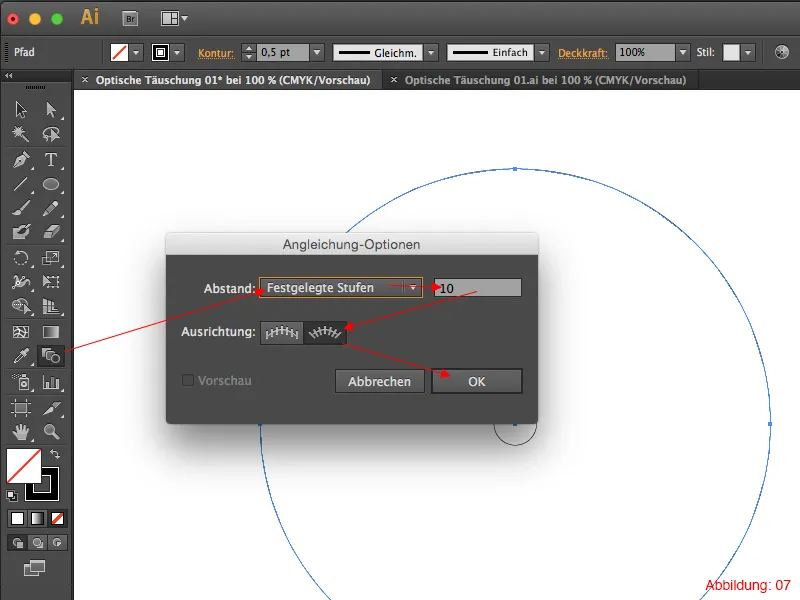
Task: Open the Einfach brush definition dropdown
Action: coord(542,53)
